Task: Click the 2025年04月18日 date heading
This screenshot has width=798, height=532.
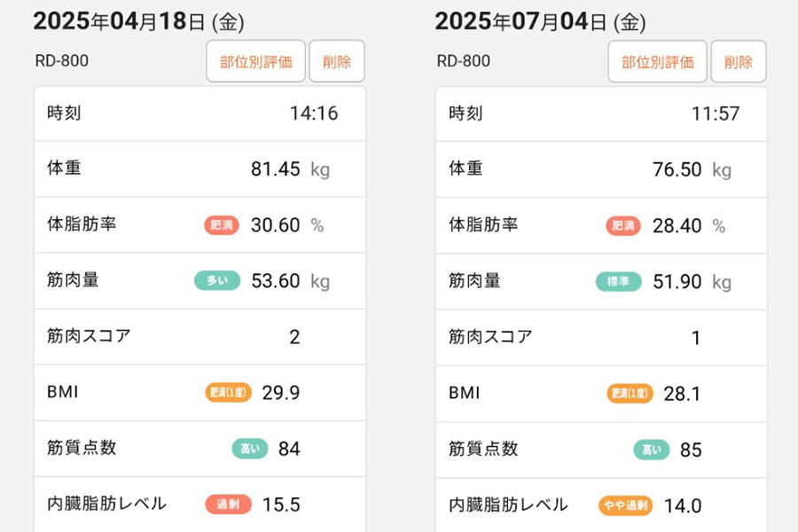Action: coord(138,22)
